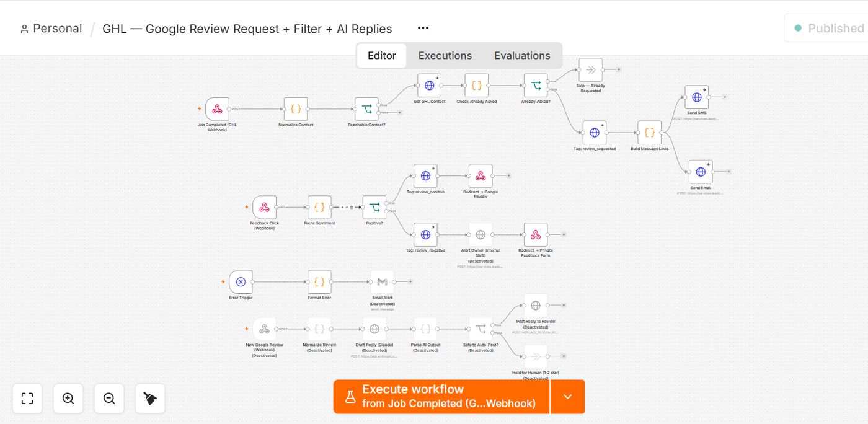
Task: Add a node after Skip — Already Requested
Action: click(x=619, y=69)
